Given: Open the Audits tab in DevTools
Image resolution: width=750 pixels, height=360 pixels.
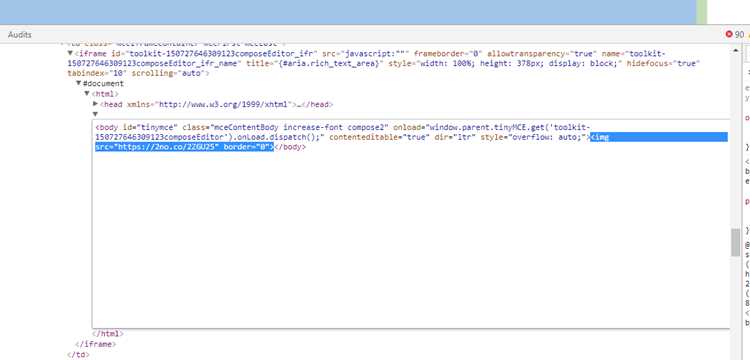Looking at the screenshot, I should [20, 34].
